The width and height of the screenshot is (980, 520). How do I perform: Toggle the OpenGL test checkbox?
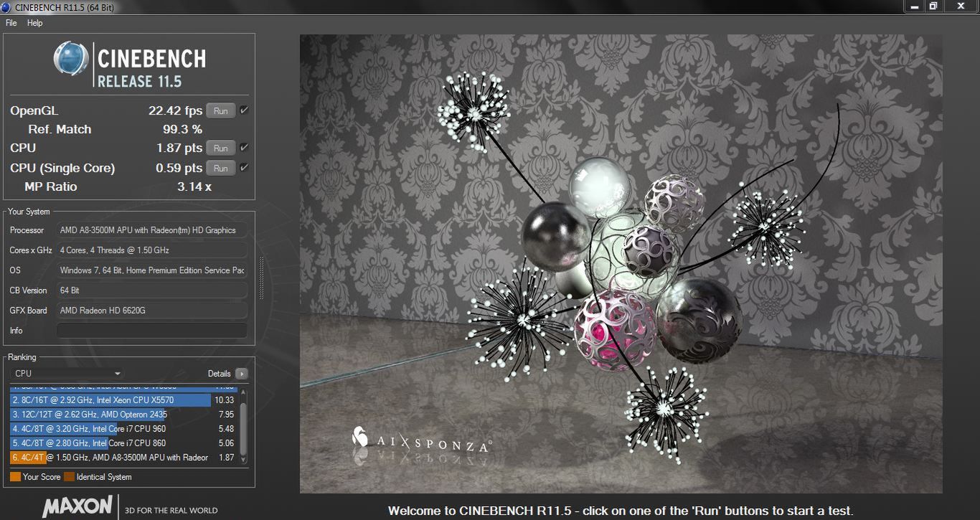click(244, 110)
